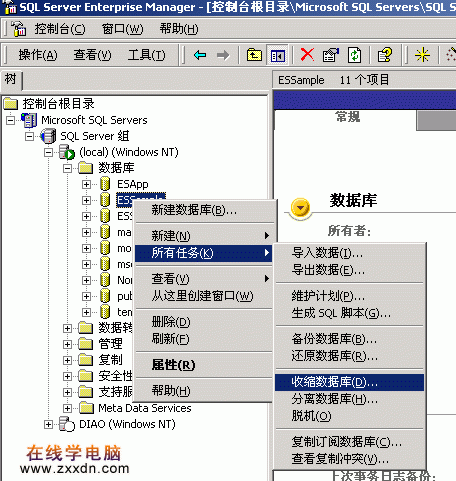Click the (local) server icon with green arrow
456x481 pixels.
[x=67, y=152]
